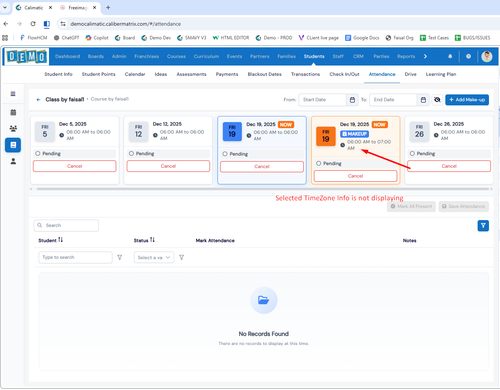Go back using arrow beside Class by faisal1
Image resolution: width=500 pixels, height=390 pixels.
tap(38, 100)
